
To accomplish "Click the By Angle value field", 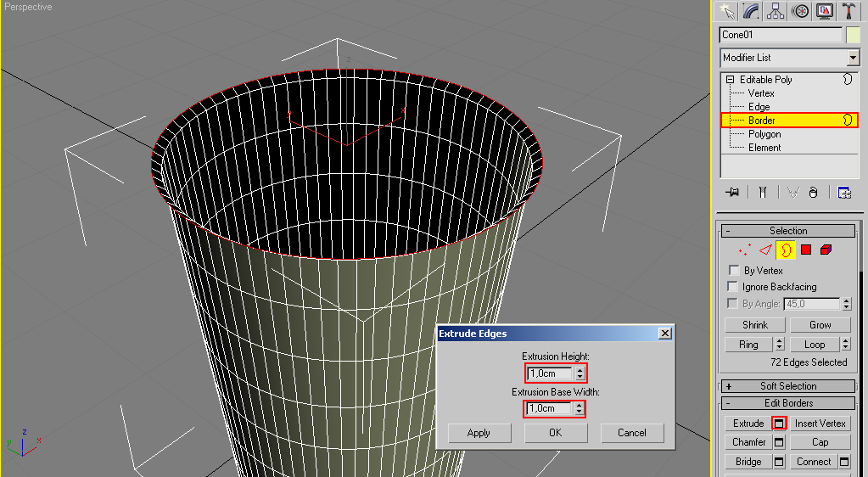I will (812, 304).
